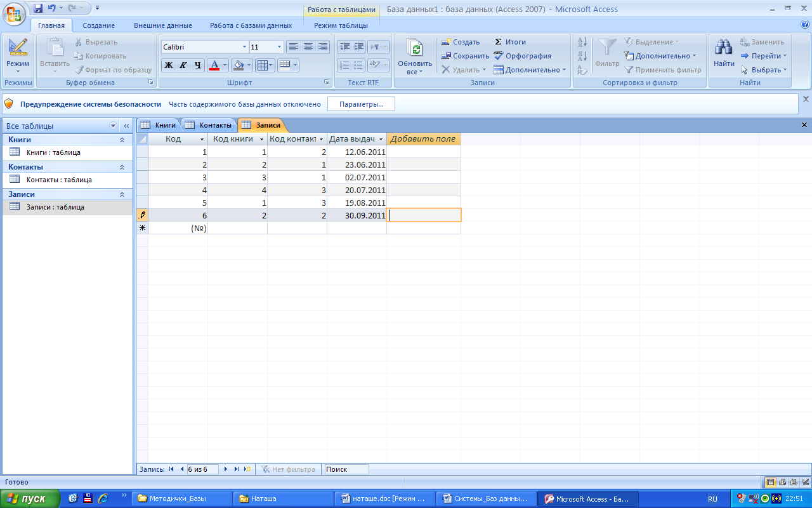The image size is (812, 508).
Task: Sort descending Я-А
Action: tap(582, 57)
